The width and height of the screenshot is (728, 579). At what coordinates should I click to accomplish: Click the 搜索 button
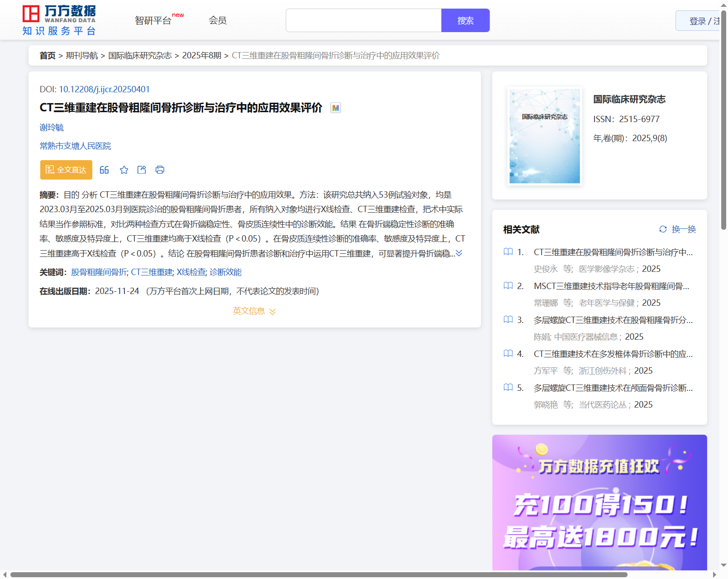pyautogui.click(x=465, y=20)
